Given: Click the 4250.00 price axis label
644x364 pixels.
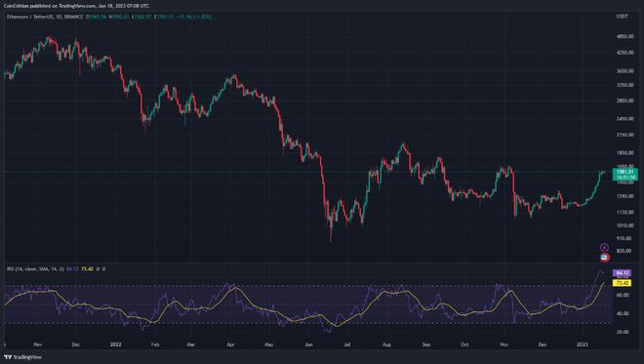Looking at the screenshot, I should [x=624, y=53].
